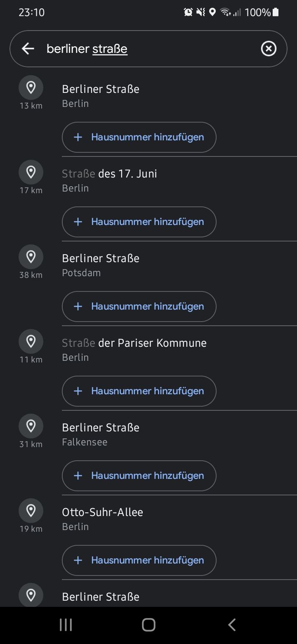Select Berliner Straße in Potsdam
Screen dimensions: 297x644
(101, 265)
